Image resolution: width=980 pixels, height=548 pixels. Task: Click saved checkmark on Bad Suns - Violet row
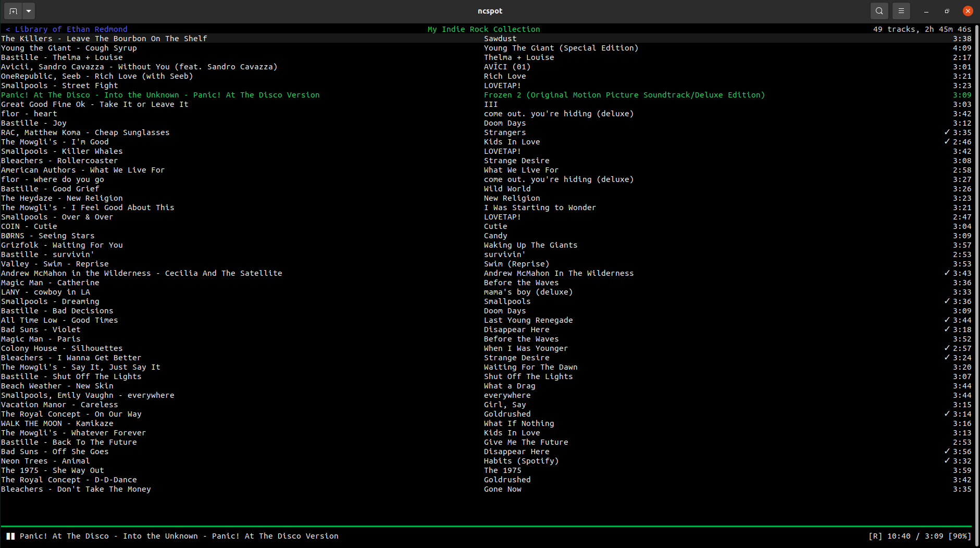click(x=947, y=330)
